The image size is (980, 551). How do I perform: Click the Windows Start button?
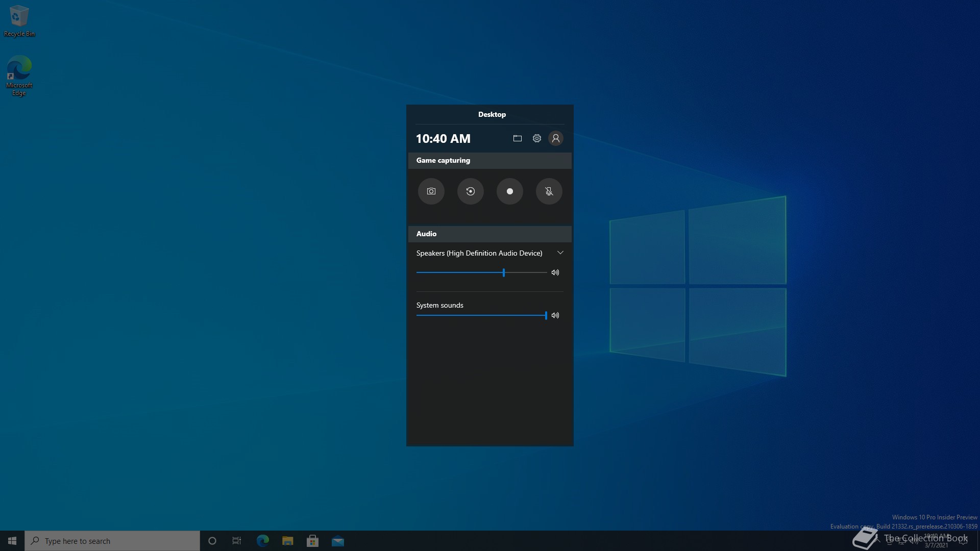12,541
